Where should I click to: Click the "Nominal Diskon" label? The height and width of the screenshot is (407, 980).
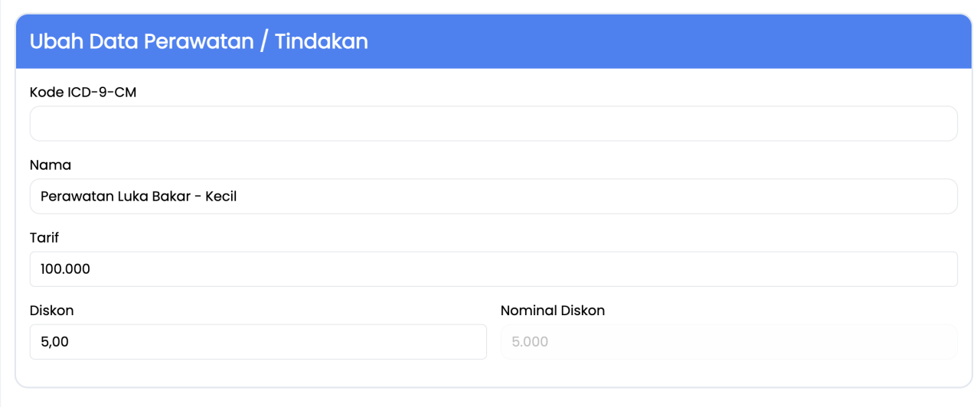point(553,311)
